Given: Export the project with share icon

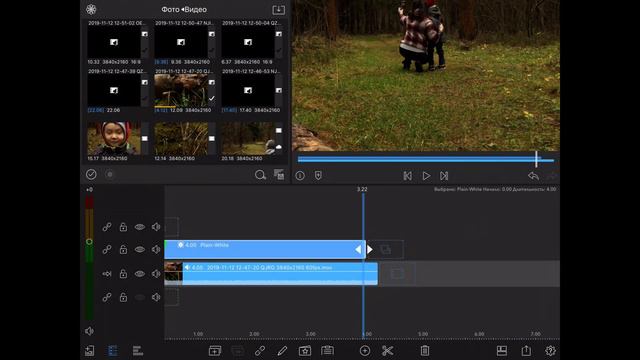Looking at the screenshot, I should coord(526,350).
